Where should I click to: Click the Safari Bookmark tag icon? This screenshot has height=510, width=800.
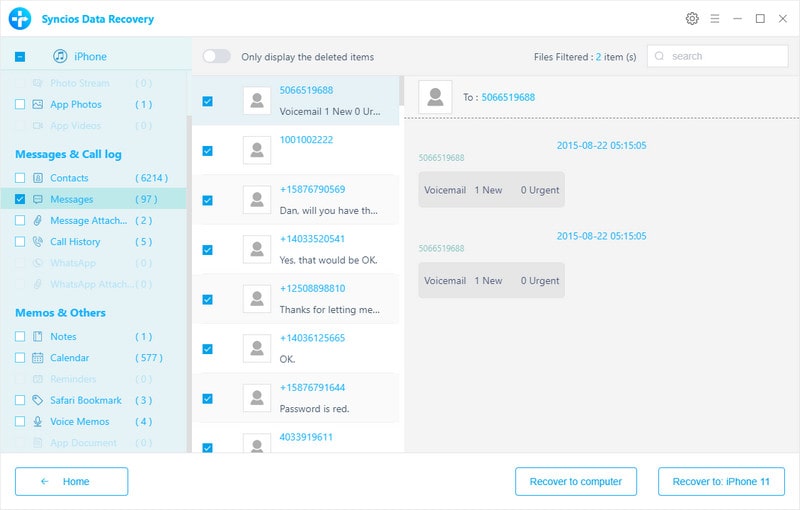pyautogui.click(x=38, y=400)
